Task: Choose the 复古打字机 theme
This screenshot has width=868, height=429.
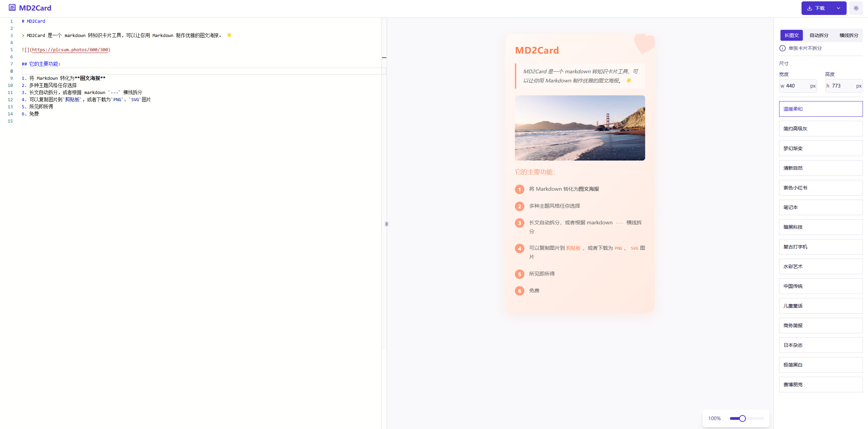Action: [821, 247]
